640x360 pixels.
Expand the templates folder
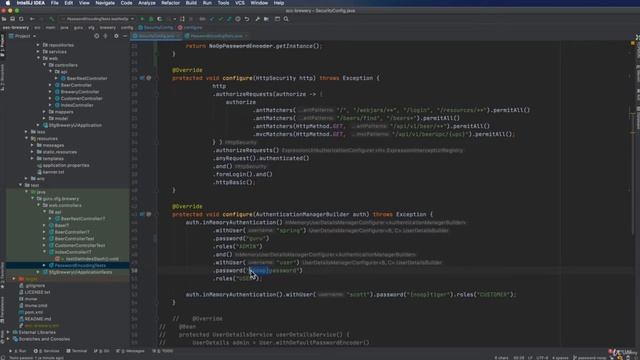pyautogui.click(x=32, y=158)
